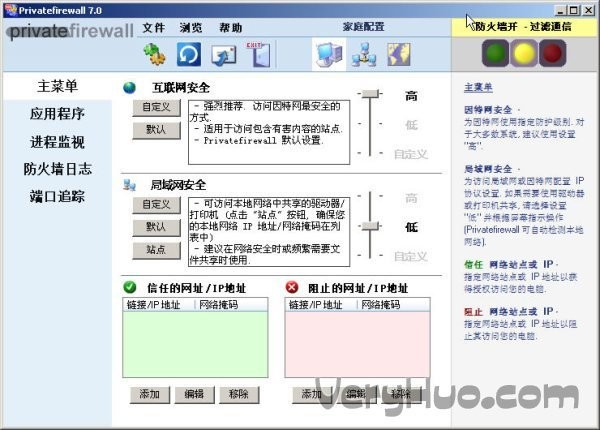Select the world map profile icon

point(399,54)
